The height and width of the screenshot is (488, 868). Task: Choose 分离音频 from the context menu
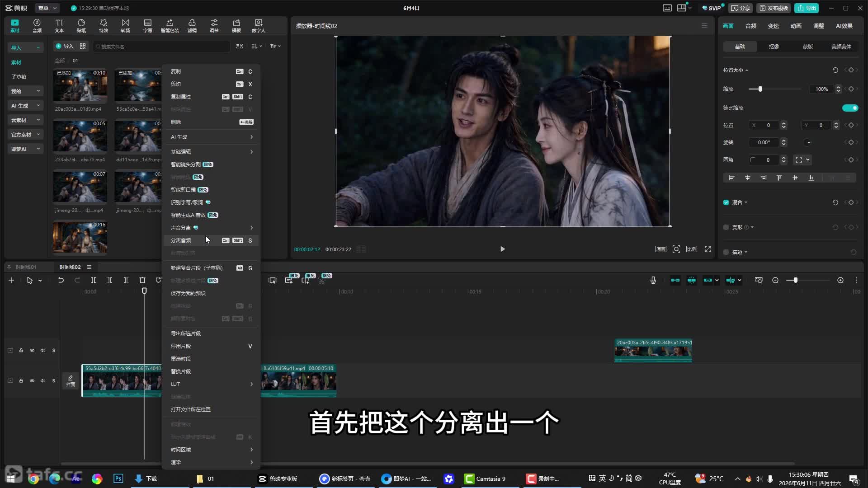(x=211, y=240)
